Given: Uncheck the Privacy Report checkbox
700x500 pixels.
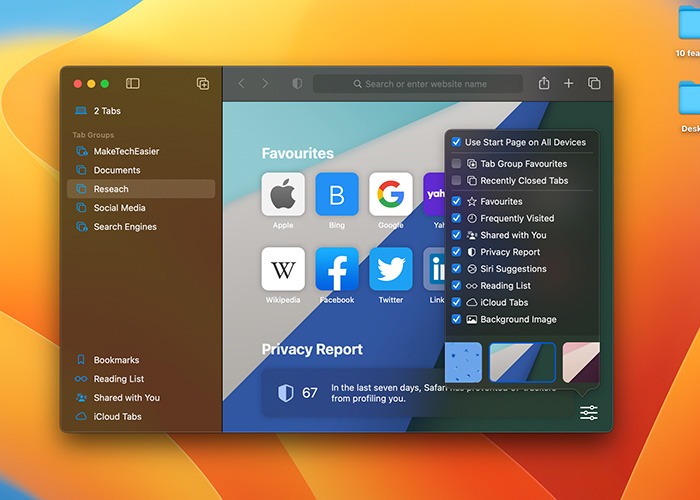Looking at the screenshot, I should (456, 252).
